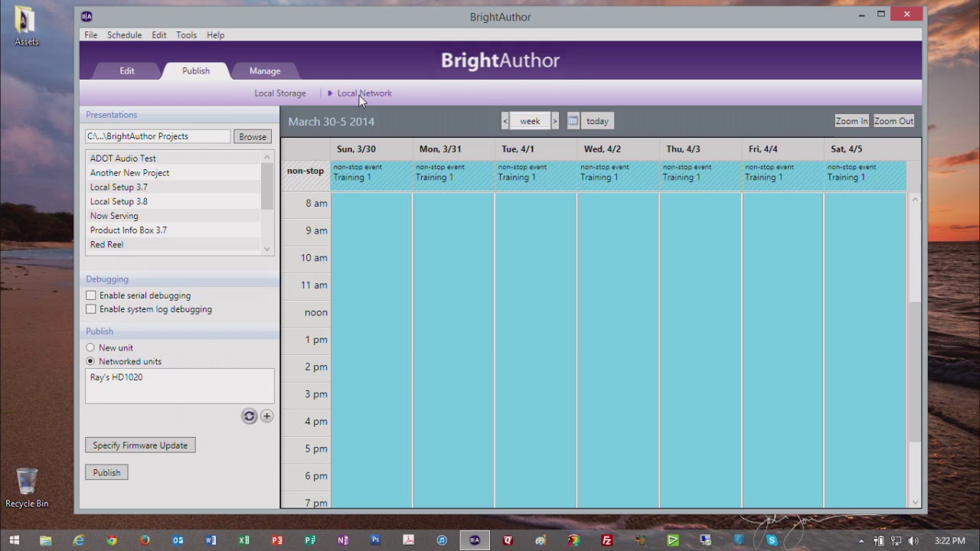980x551 pixels.
Task: Enable system log debugging checkbox
Action: pyautogui.click(x=91, y=309)
